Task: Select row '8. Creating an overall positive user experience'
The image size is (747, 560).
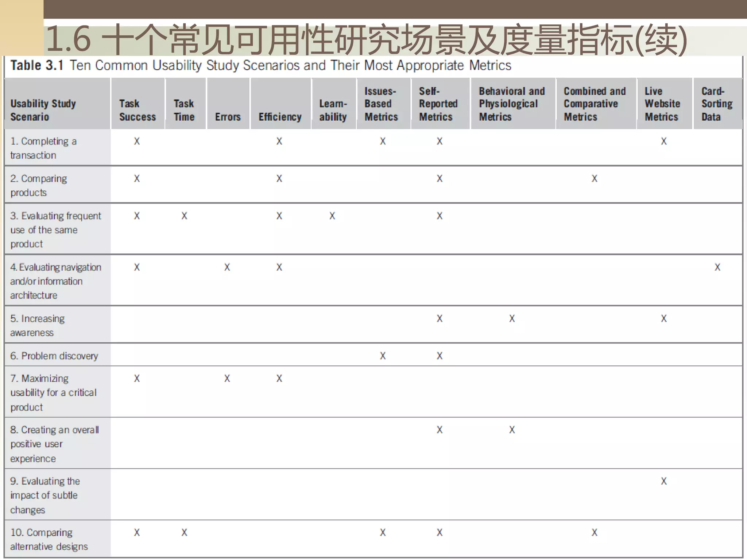Action: pos(373,443)
